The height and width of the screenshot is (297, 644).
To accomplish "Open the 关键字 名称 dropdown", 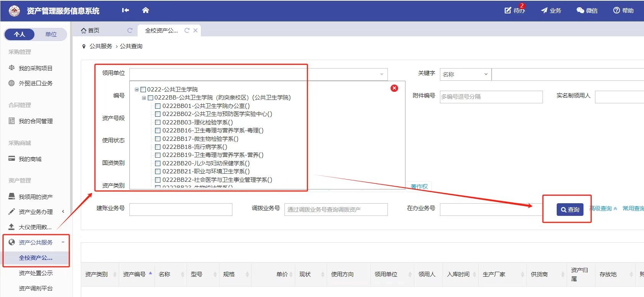I will coord(465,74).
